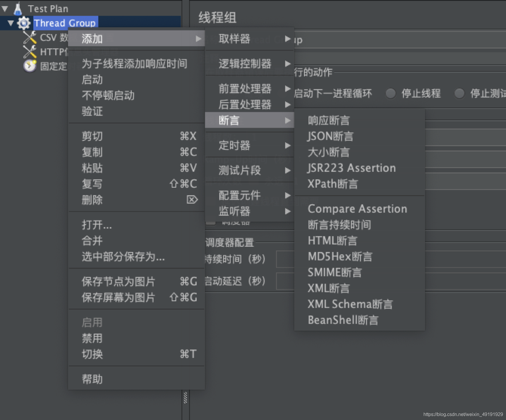Add an SMIME断言
The image size is (506, 420).
coord(360,272)
